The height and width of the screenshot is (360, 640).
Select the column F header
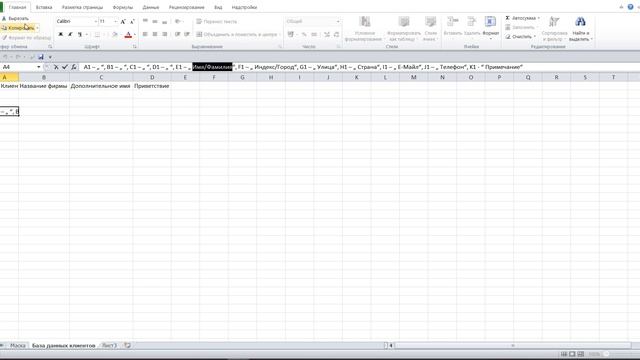tap(213, 77)
